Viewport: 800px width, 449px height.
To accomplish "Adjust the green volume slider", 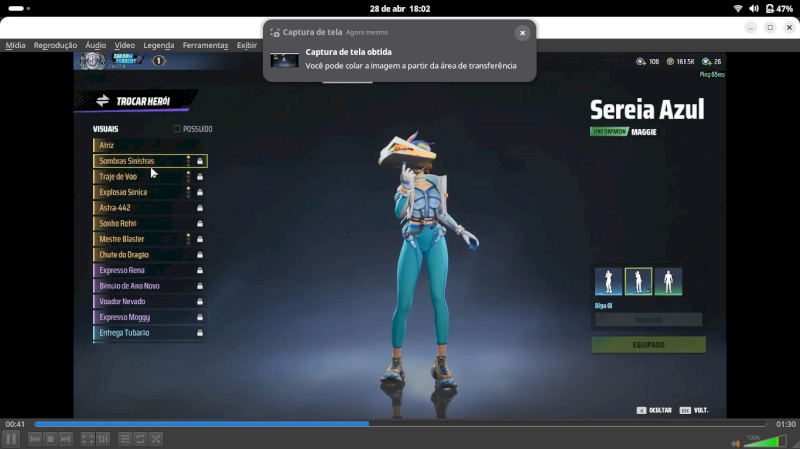I will click(765, 441).
